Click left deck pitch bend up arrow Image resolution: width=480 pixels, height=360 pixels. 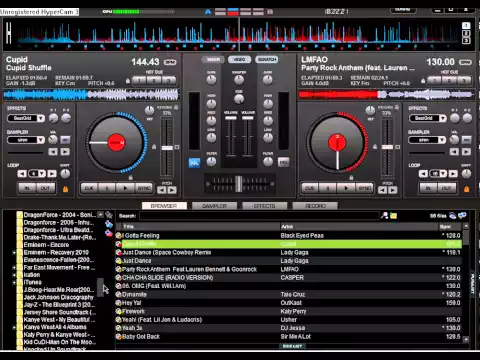172,190
